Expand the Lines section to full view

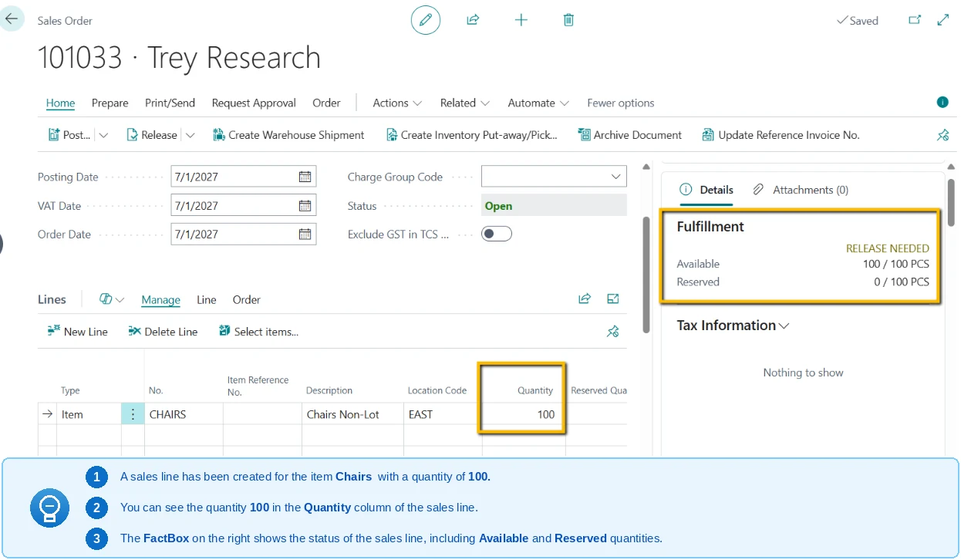tap(613, 299)
